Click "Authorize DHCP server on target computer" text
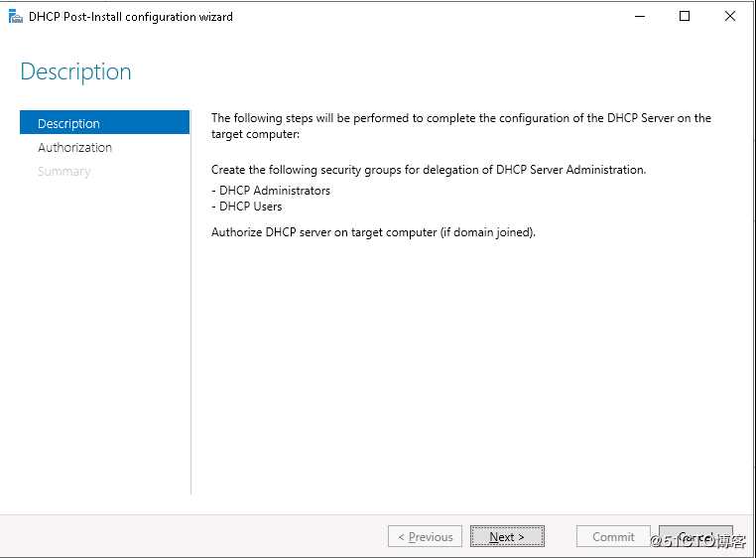The height and width of the screenshot is (558, 756). (x=374, y=232)
